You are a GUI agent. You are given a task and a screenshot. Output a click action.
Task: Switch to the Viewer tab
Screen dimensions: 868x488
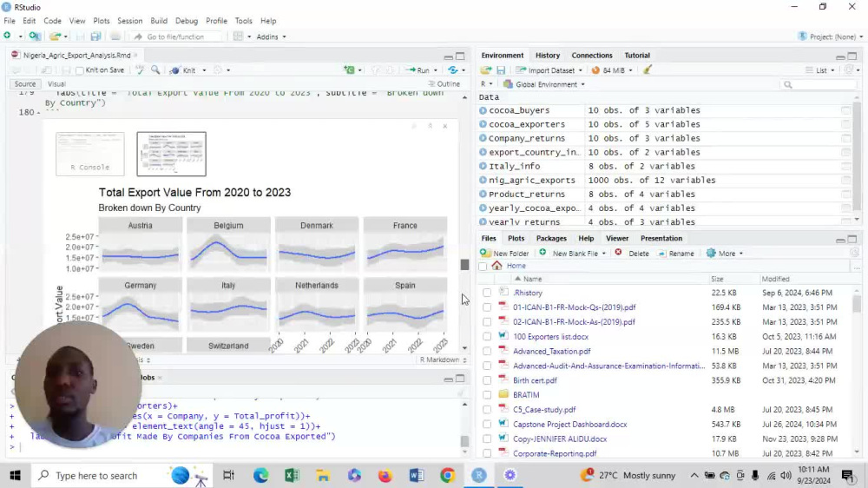pyautogui.click(x=616, y=238)
